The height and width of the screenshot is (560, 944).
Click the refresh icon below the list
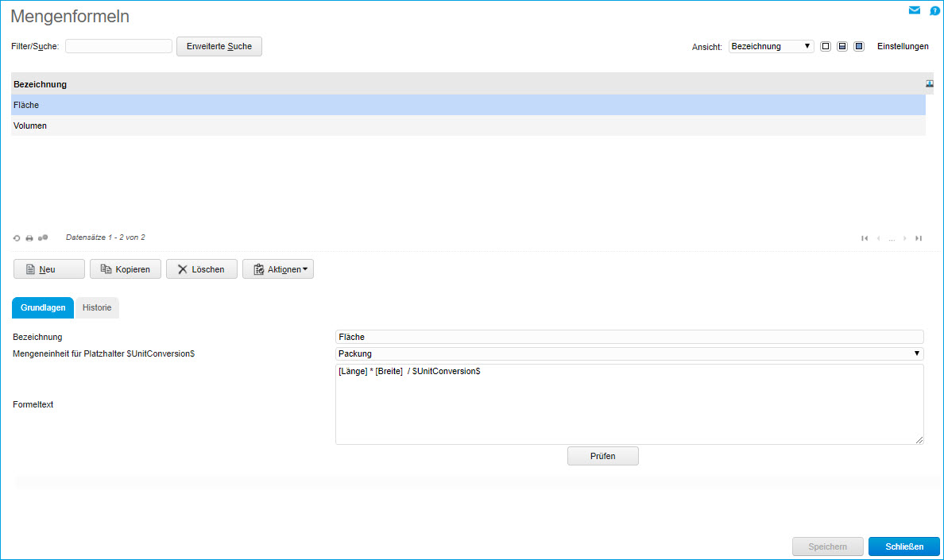tap(17, 238)
